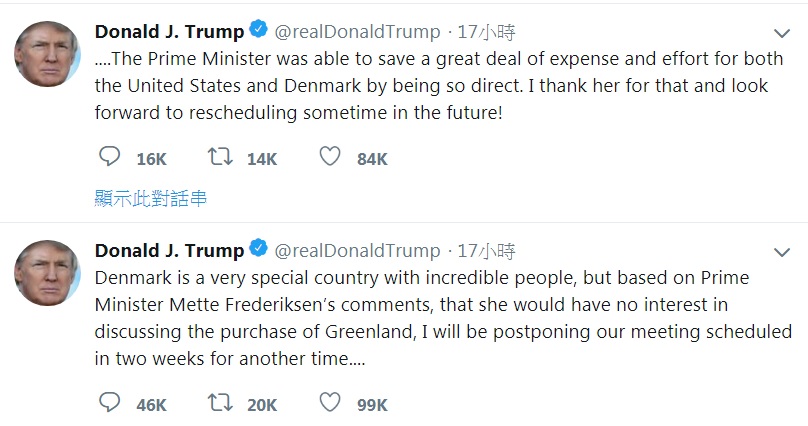The image size is (808, 426).
Task: Expand the second tweet's chevron menu
Action: coord(782,252)
